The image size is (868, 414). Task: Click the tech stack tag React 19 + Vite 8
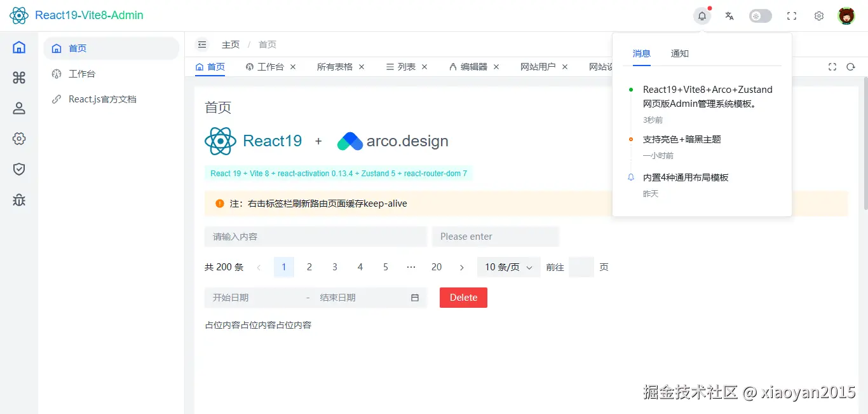click(339, 173)
